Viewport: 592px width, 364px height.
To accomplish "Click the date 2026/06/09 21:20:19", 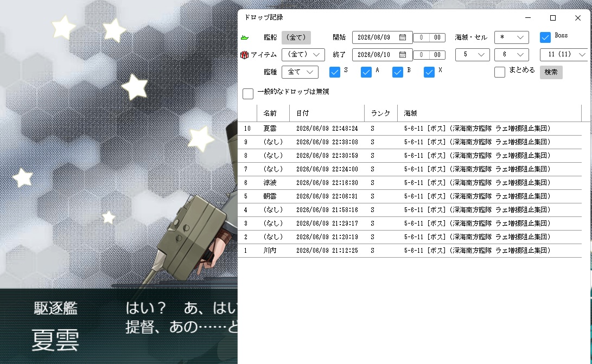I will click(x=327, y=237).
